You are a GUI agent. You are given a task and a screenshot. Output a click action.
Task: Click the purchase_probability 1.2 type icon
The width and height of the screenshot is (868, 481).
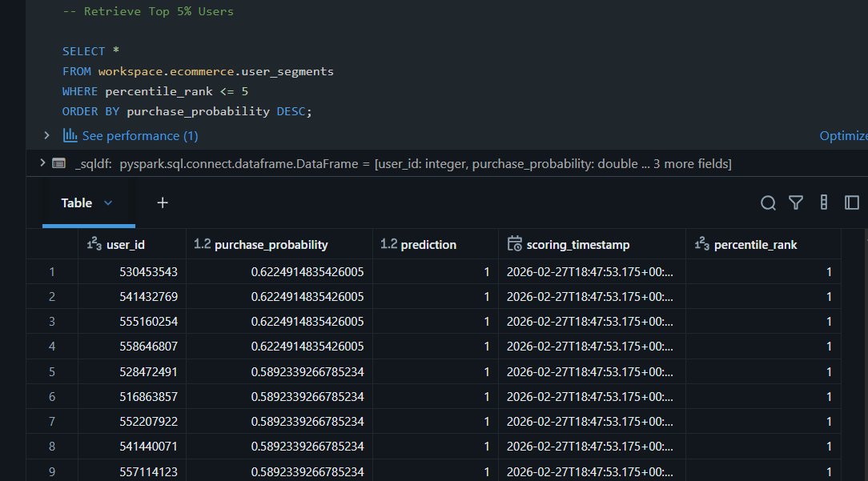202,244
